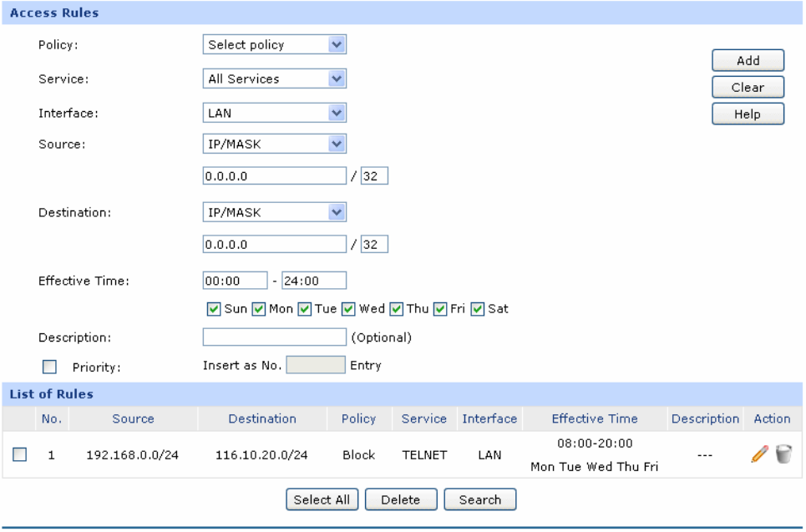
Task: Click the Add button
Action: point(748,61)
